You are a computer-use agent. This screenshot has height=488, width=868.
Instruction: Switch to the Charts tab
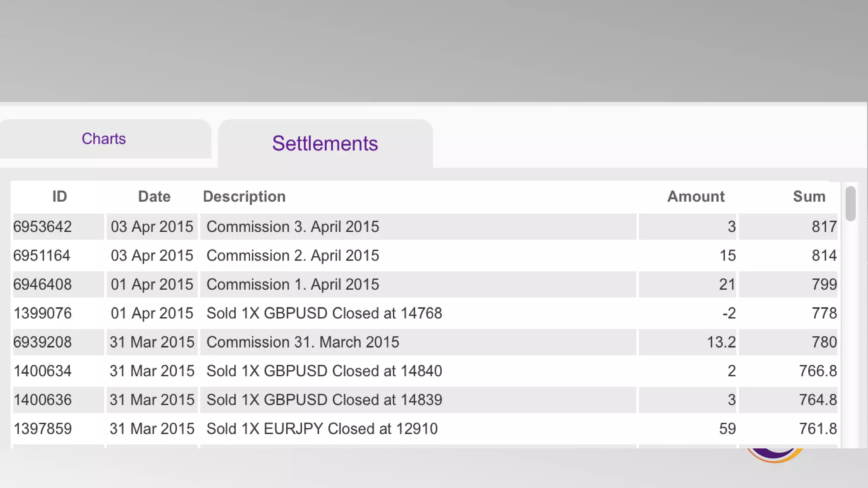(x=104, y=139)
